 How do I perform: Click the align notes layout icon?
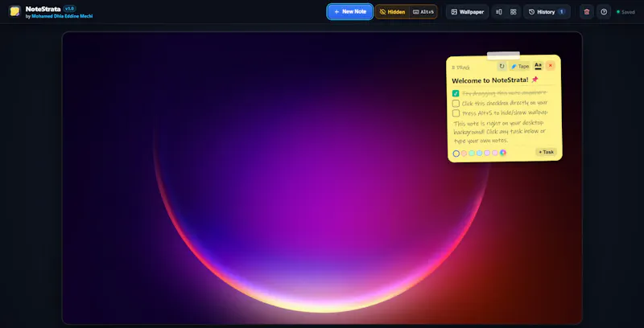498,12
